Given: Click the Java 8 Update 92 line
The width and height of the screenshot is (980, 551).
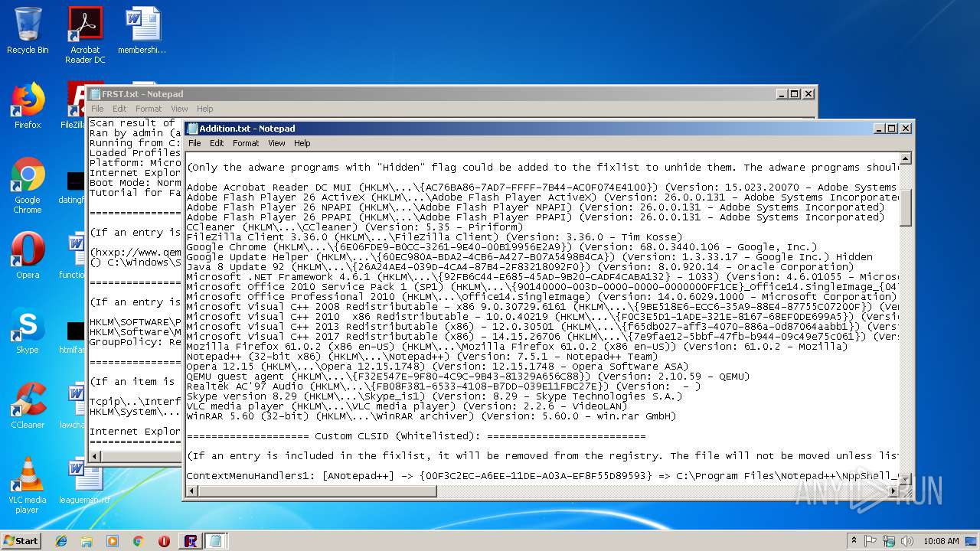Looking at the screenshot, I should 520,267.
